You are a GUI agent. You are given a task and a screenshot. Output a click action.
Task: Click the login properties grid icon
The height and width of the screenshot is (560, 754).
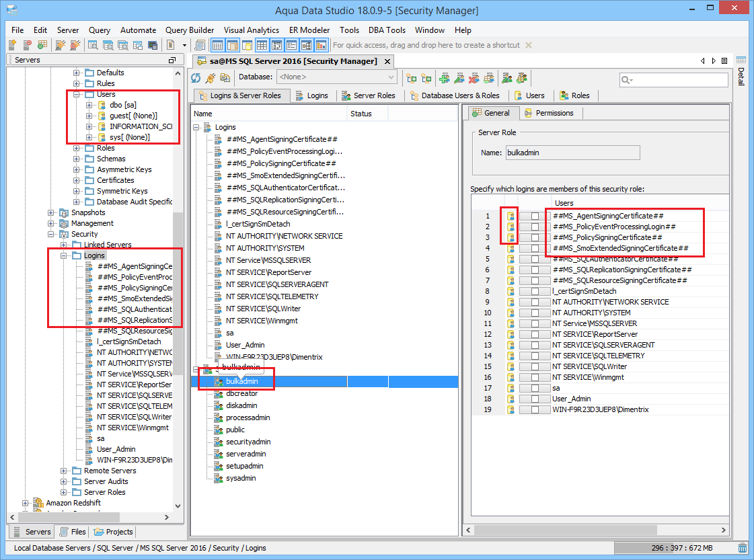click(x=489, y=78)
